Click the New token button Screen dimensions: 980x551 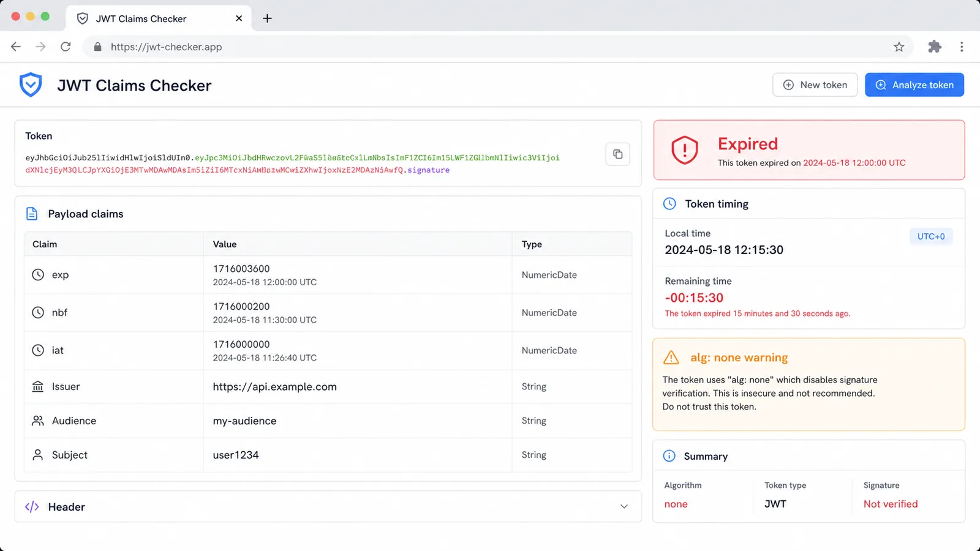[815, 85]
